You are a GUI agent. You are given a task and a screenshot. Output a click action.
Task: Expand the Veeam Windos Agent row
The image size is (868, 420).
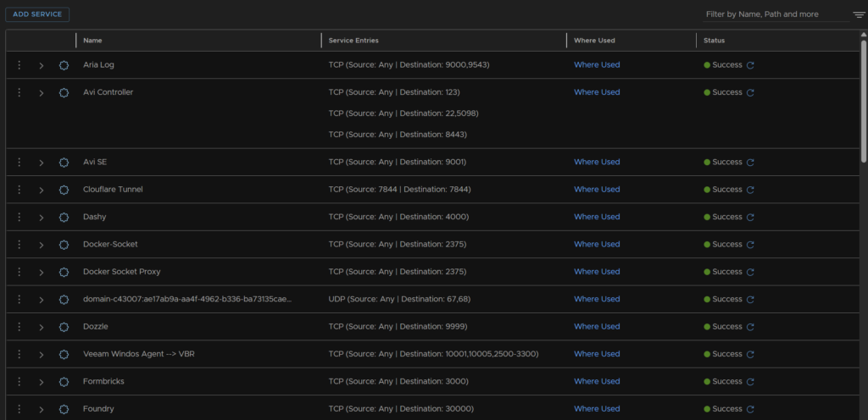point(41,354)
